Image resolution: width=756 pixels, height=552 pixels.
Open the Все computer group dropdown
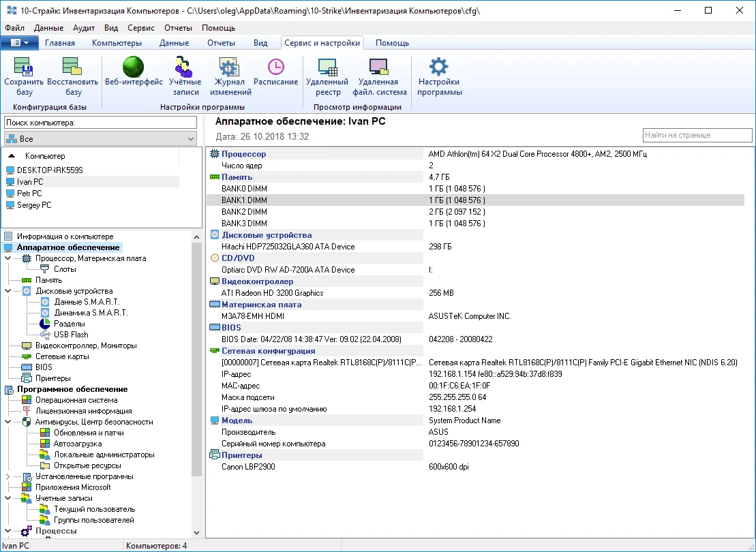[x=100, y=139]
